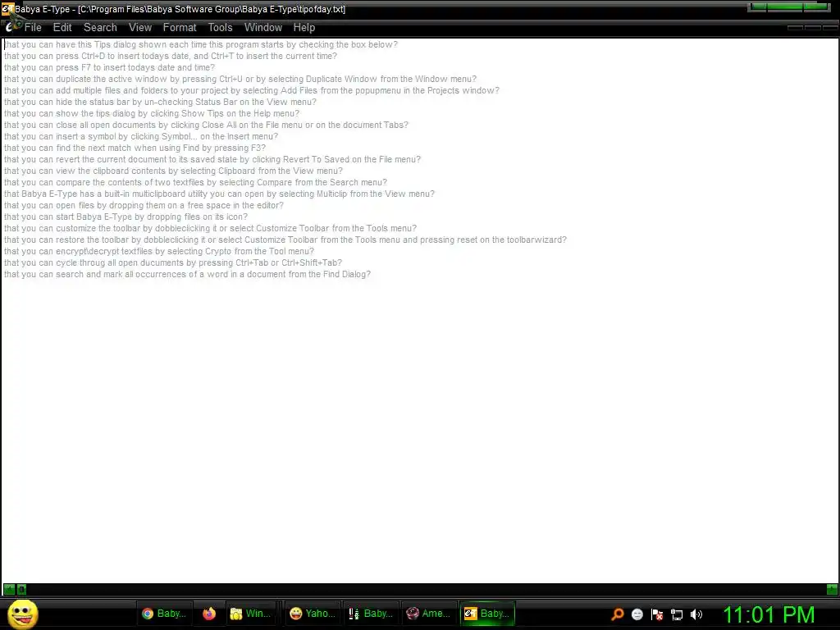Open the Tools menu
The height and width of the screenshot is (630, 840).
pos(220,27)
